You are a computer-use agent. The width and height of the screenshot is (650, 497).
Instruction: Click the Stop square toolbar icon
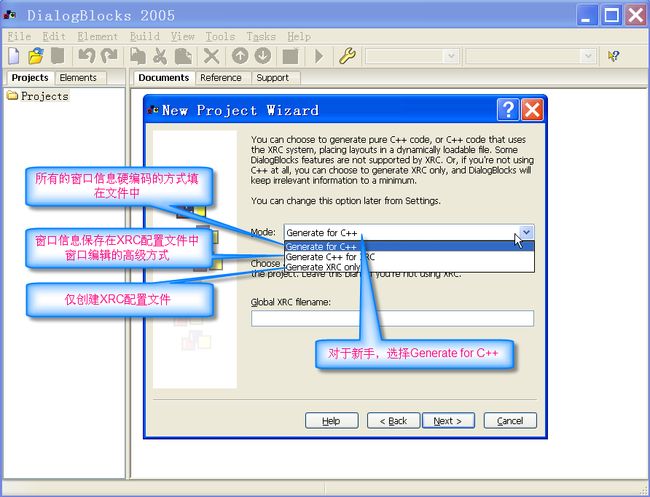pyautogui.click(x=290, y=56)
